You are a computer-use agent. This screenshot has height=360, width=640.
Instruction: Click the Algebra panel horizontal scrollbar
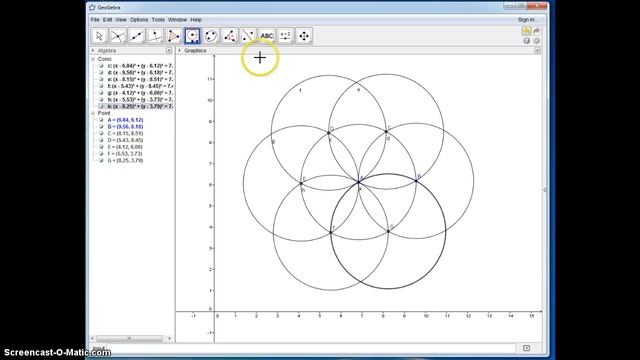point(129,338)
